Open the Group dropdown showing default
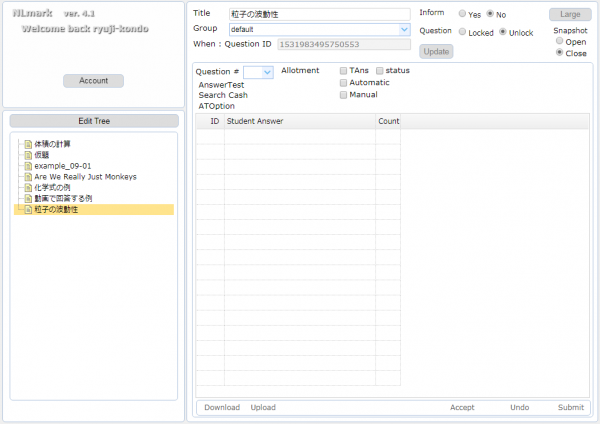This screenshot has height=424, width=600. tap(404, 30)
